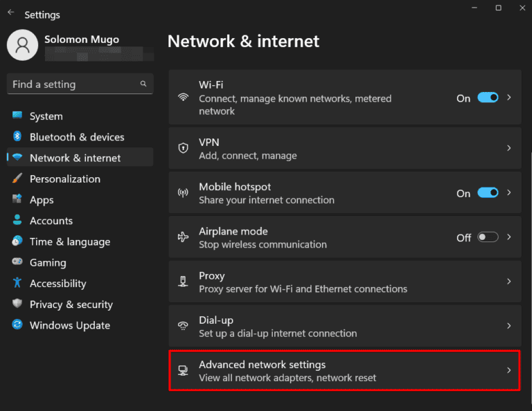Click the Gaming controller icon

tap(17, 262)
